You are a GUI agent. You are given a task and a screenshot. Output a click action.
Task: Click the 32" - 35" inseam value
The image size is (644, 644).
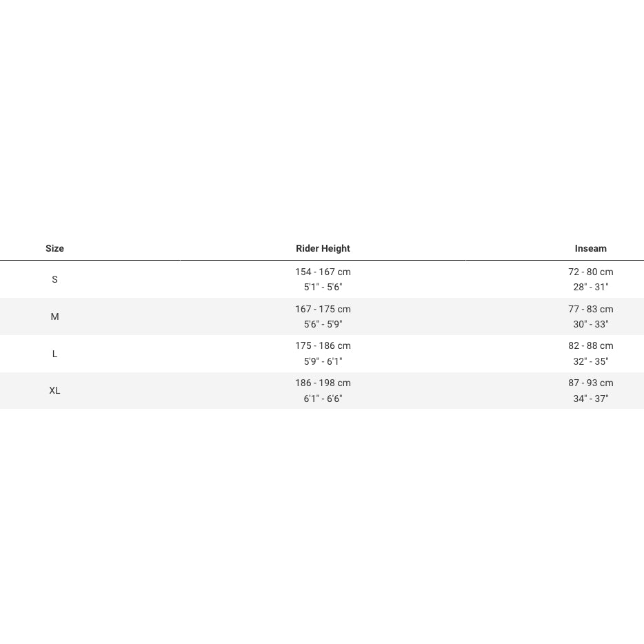590,361
